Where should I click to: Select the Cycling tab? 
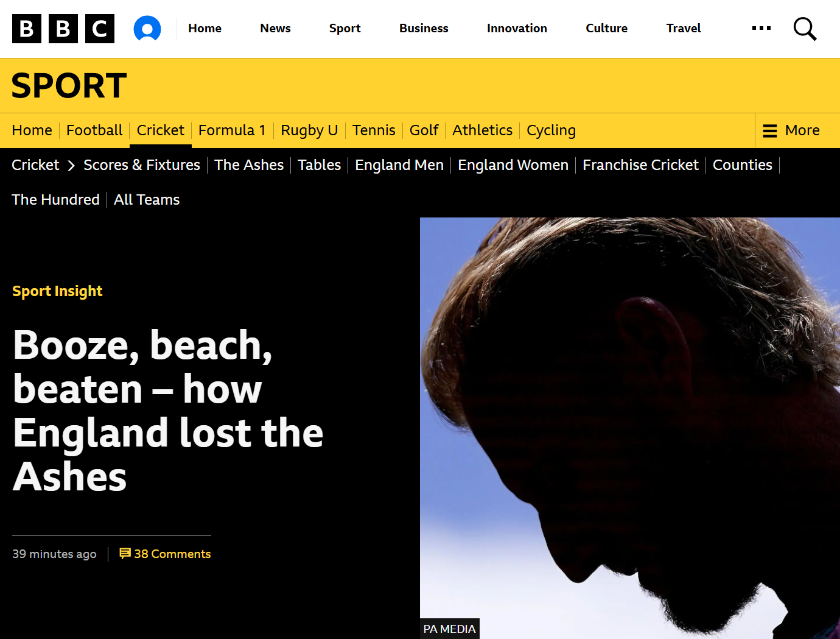(551, 130)
